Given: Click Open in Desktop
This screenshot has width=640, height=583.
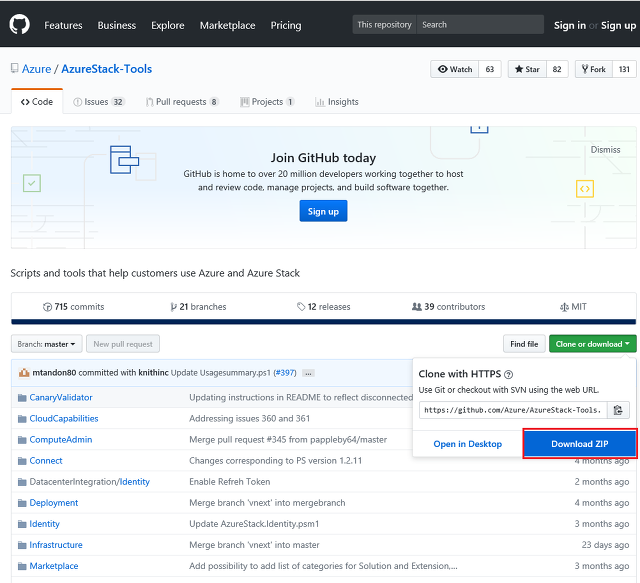Looking at the screenshot, I should 467,444.
